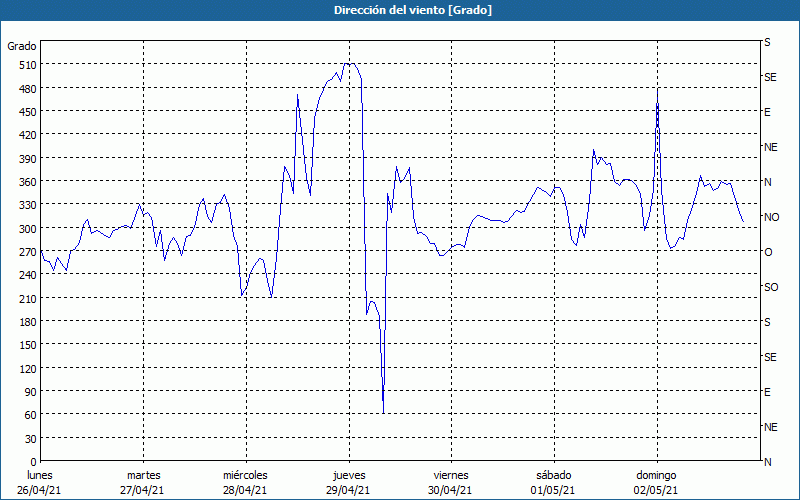Pick the 390 y-axis tick label

coord(28,159)
